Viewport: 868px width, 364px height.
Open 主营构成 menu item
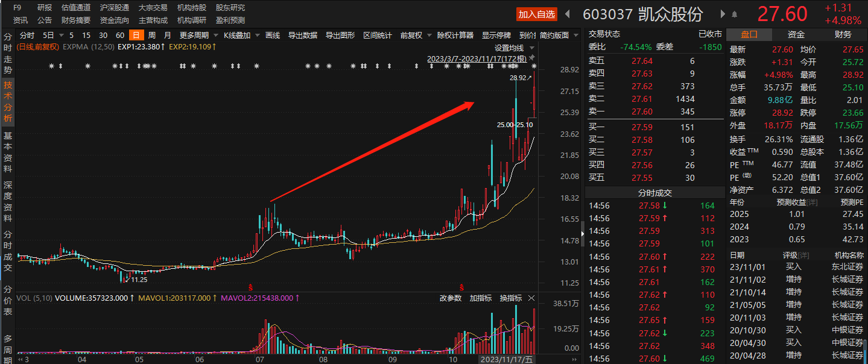tap(153, 20)
